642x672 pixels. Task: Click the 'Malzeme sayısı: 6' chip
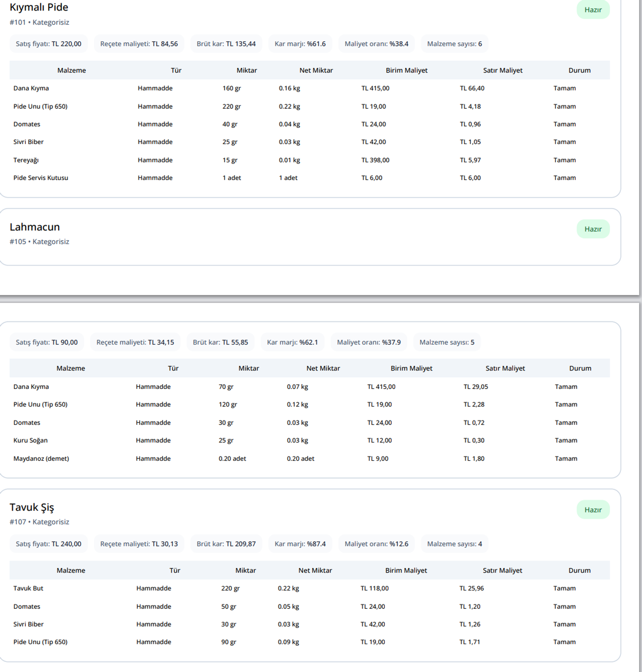454,44
